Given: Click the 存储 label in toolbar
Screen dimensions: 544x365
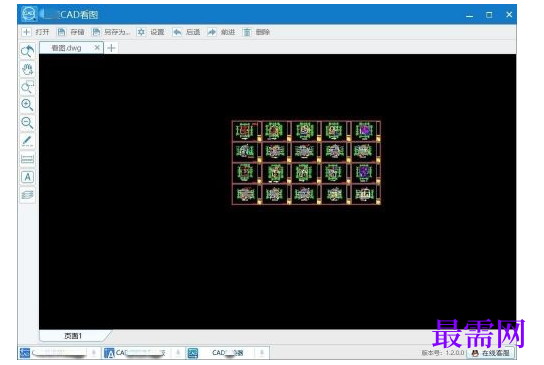Looking at the screenshot, I should click(77, 32).
